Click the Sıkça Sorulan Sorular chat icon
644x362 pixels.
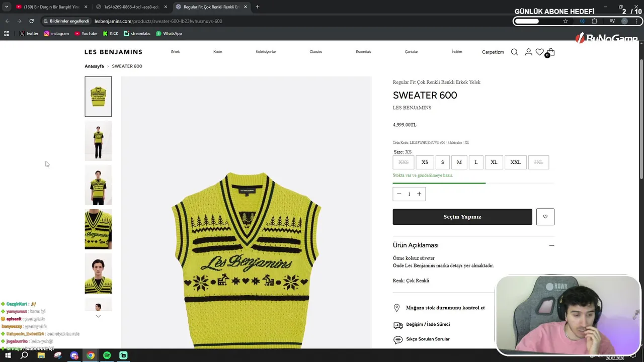click(398, 340)
